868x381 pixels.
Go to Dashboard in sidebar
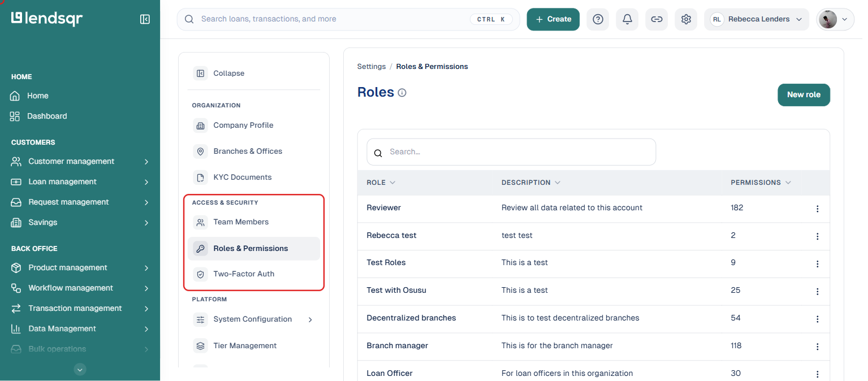47,116
